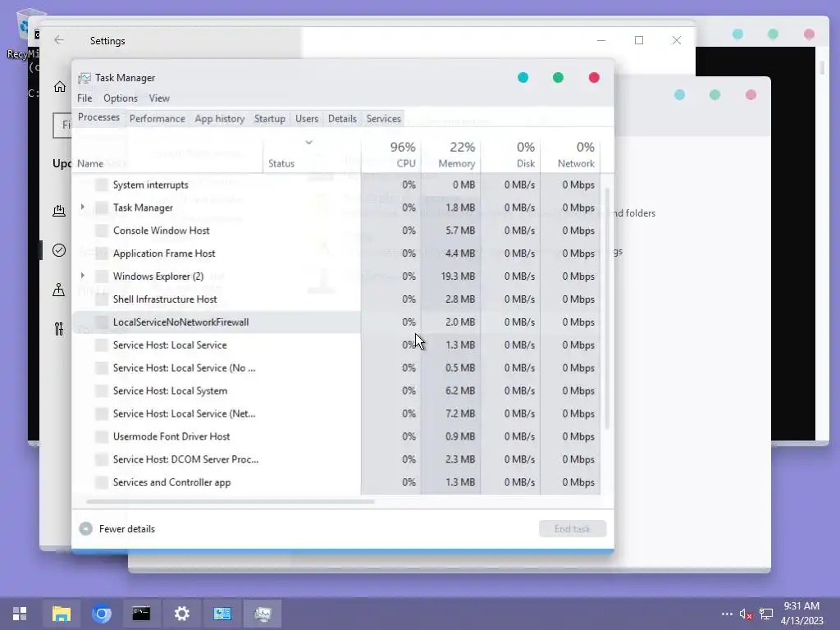The height and width of the screenshot is (630, 840).
Task: Click the back arrow in Settings window
Action: pyautogui.click(x=59, y=40)
